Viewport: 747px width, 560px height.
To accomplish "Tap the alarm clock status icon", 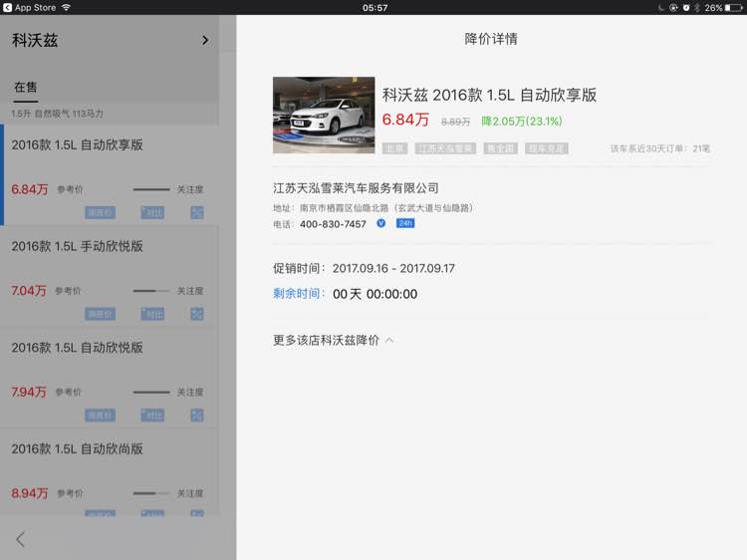I will point(686,8).
